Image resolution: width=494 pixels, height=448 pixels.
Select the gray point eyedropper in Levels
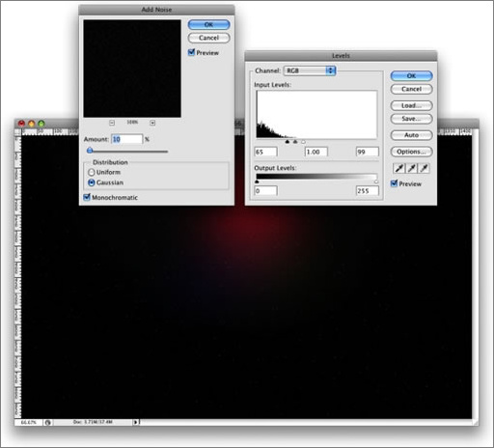pos(412,168)
